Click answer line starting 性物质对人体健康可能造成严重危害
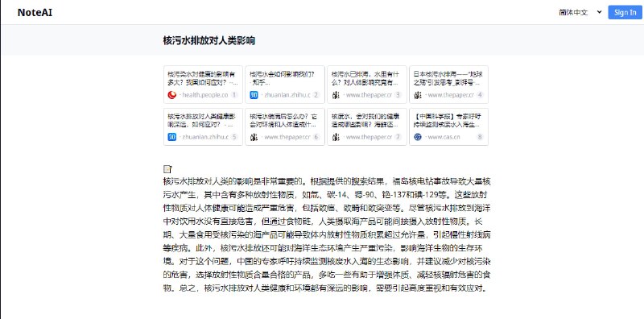644x319 pixels. pyautogui.click(x=327, y=208)
